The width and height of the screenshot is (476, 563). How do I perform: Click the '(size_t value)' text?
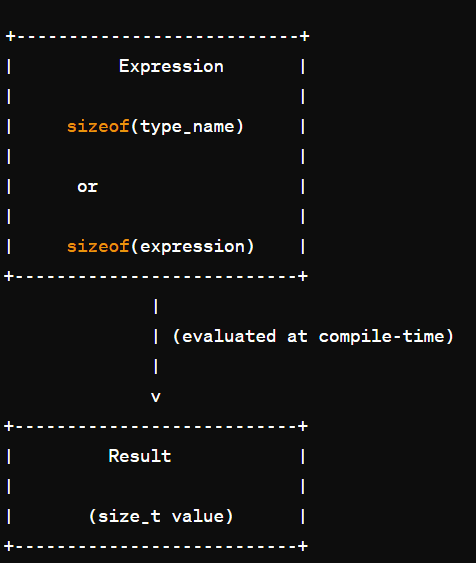click(x=161, y=517)
